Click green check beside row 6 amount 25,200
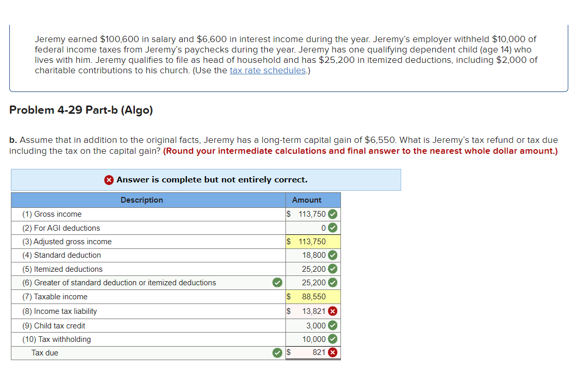Viewport: 588px width, 370px height. (333, 283)
